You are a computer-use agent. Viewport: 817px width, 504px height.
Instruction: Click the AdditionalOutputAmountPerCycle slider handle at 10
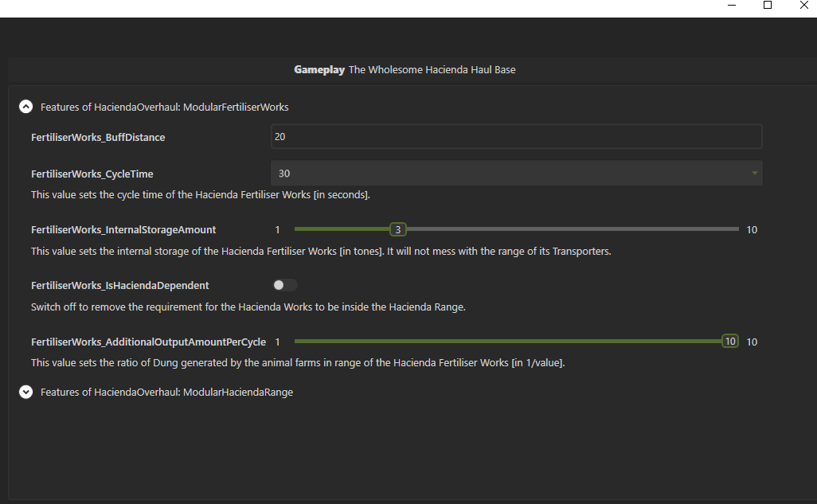[x=729, y=341]
